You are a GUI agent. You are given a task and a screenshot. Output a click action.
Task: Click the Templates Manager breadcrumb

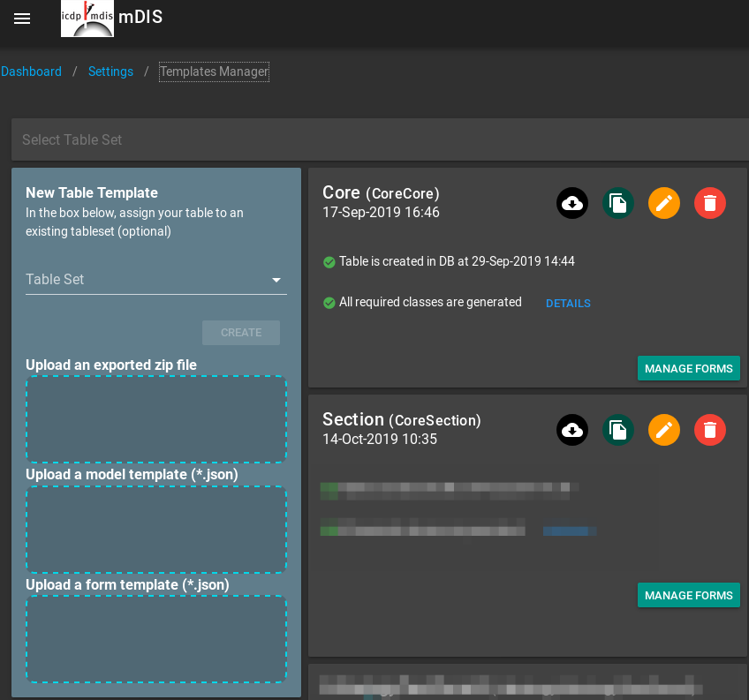point(214,72)
